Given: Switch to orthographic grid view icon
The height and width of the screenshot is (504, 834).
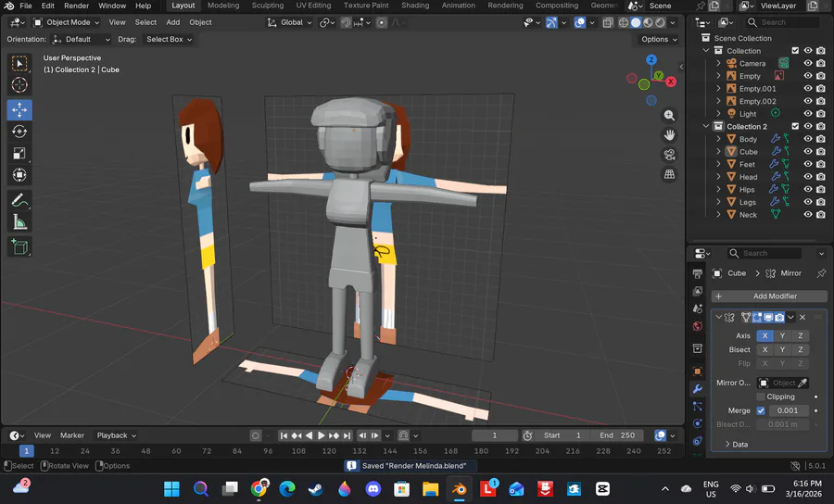Looking at the screenshot, I should pyautogui.click(x=669, y=174).
